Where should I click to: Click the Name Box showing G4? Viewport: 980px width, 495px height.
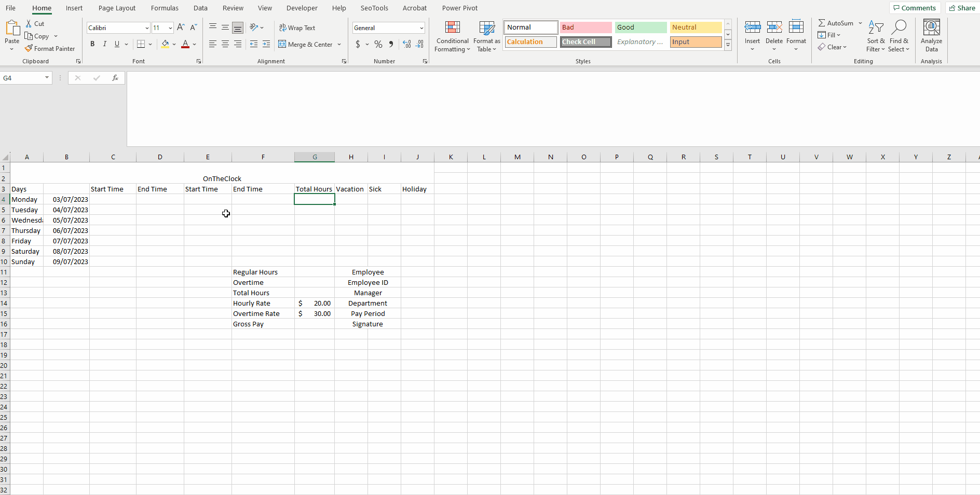(x=23, y=78)
